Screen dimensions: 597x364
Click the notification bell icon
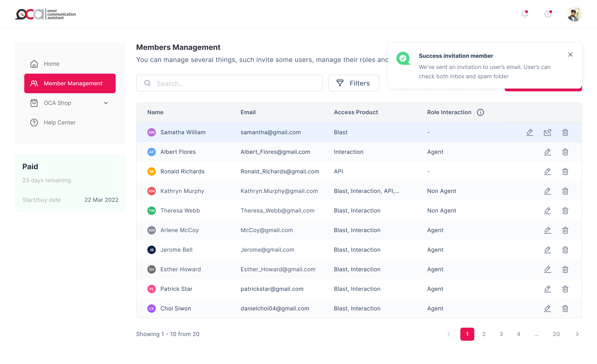pos(525,14)
